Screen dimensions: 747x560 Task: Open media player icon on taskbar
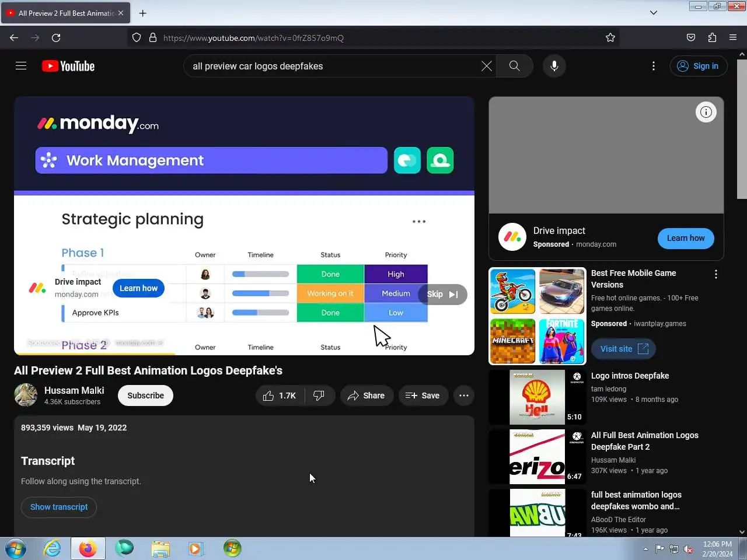click(196, 548)
